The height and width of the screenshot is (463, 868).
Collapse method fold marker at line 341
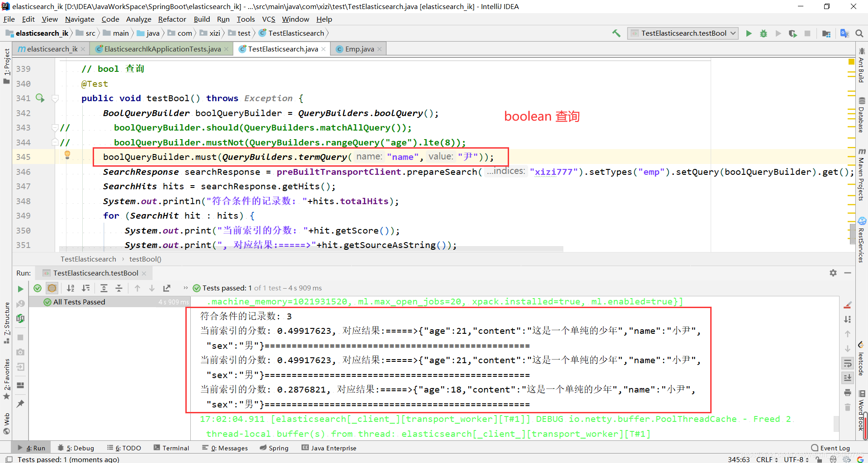[55, 98]
